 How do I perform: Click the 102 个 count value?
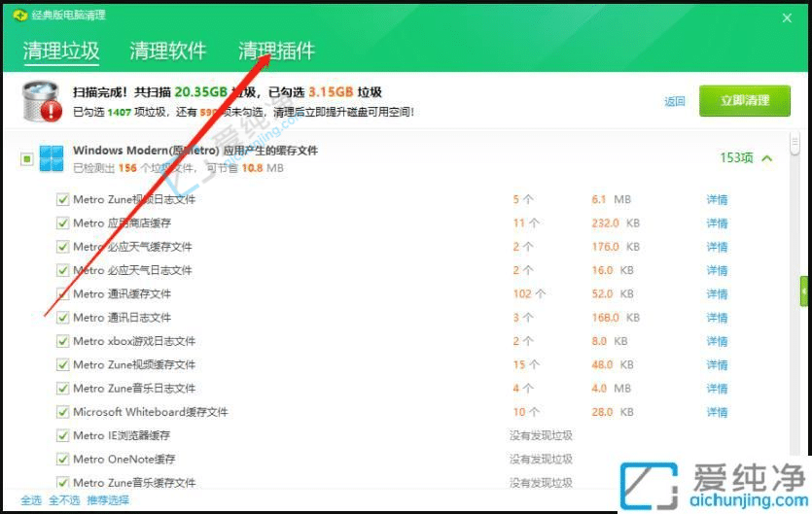pyautogui.click(x=529, y=294)
